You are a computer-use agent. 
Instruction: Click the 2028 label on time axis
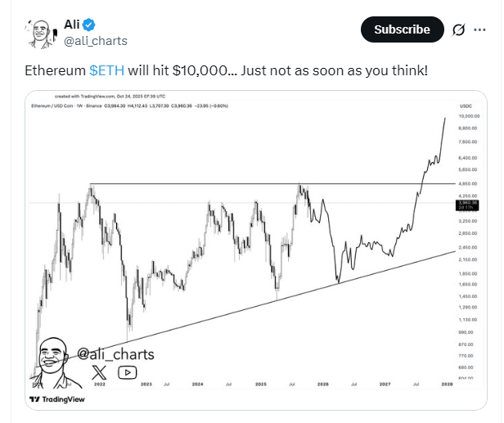[x=447, y=383]
